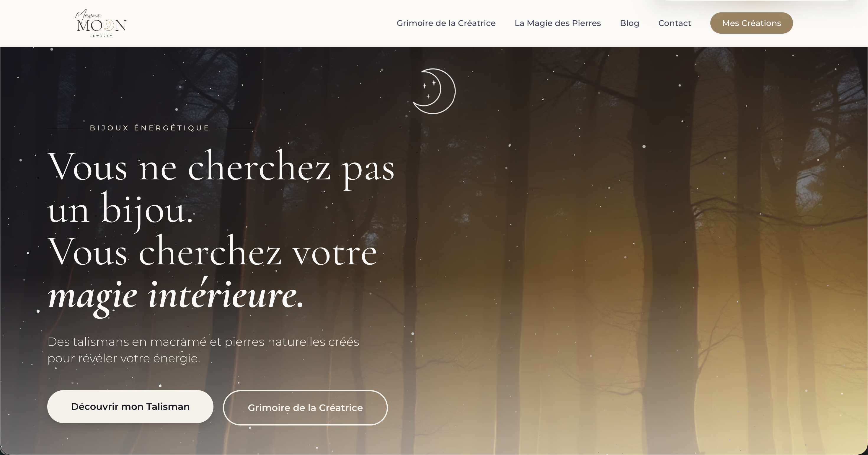Click the Macra Moon Jewelry logo
The width and height of the screenshot is (868, 455).
coord(101,23)
